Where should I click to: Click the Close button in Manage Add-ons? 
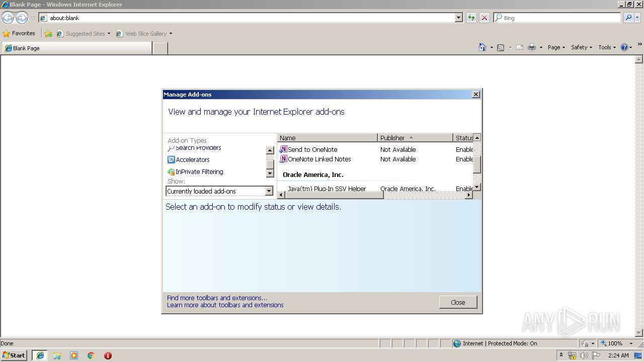tap(458, 302)
